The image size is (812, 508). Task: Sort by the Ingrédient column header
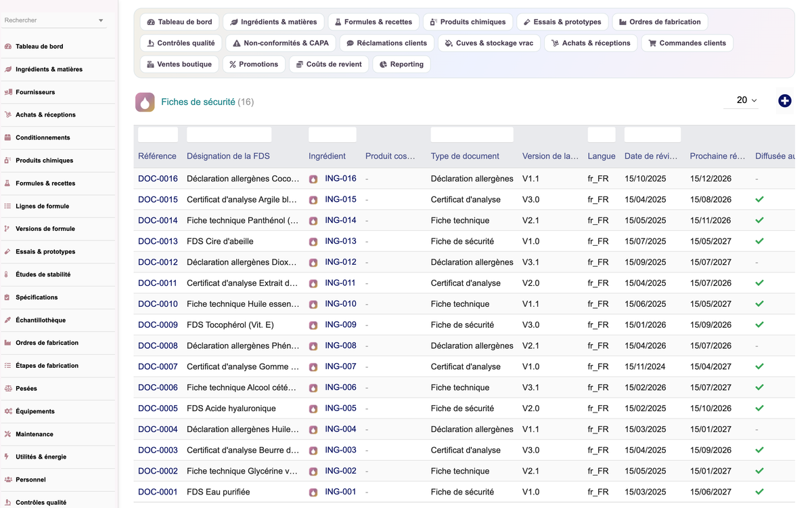click(x=327, y=156)
